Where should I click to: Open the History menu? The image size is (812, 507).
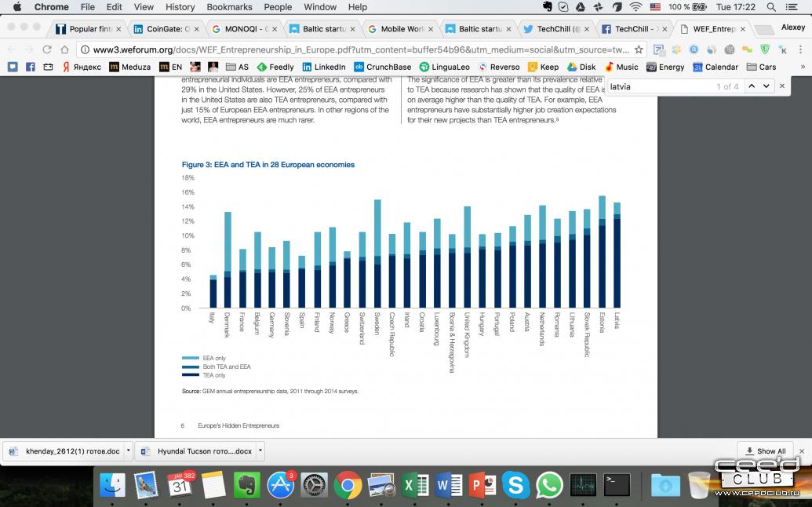[x=180, y=7]
